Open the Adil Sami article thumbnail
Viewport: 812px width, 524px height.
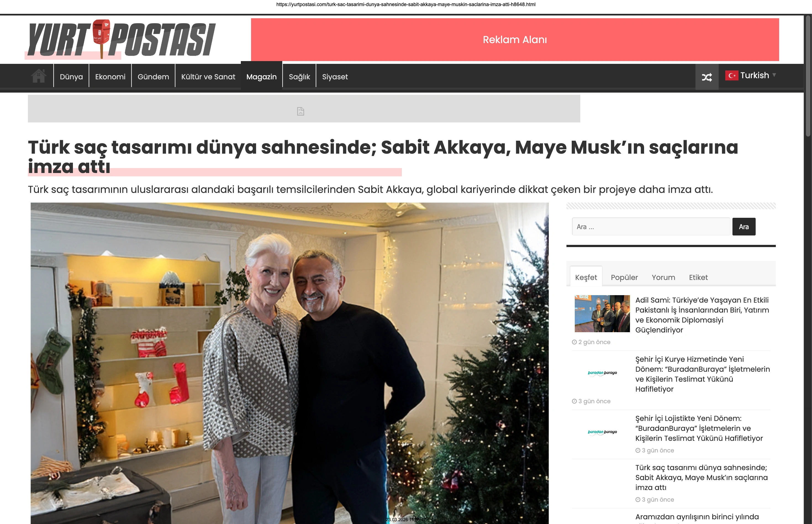coord(602,313)
